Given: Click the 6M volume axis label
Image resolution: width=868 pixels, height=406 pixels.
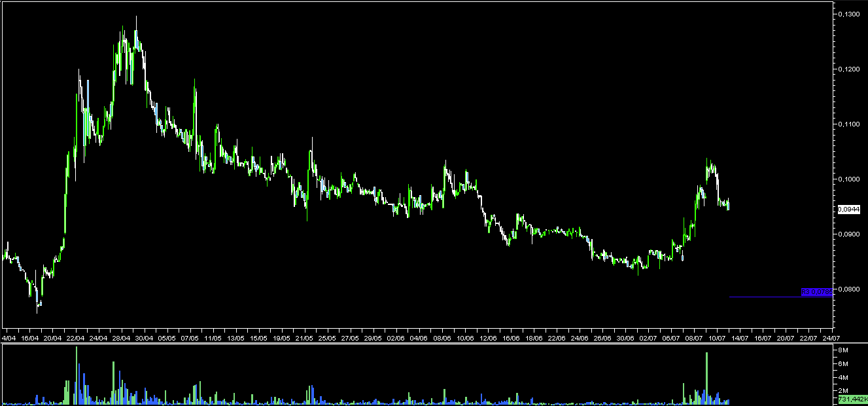Looking at the screenshot, I should [844, 364].
